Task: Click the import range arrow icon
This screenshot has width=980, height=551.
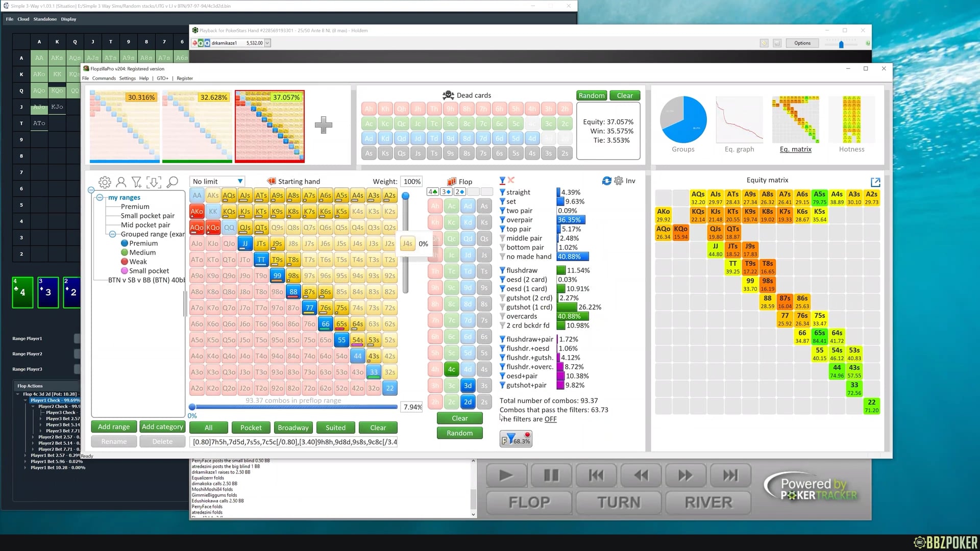Action: pos(154,182)
